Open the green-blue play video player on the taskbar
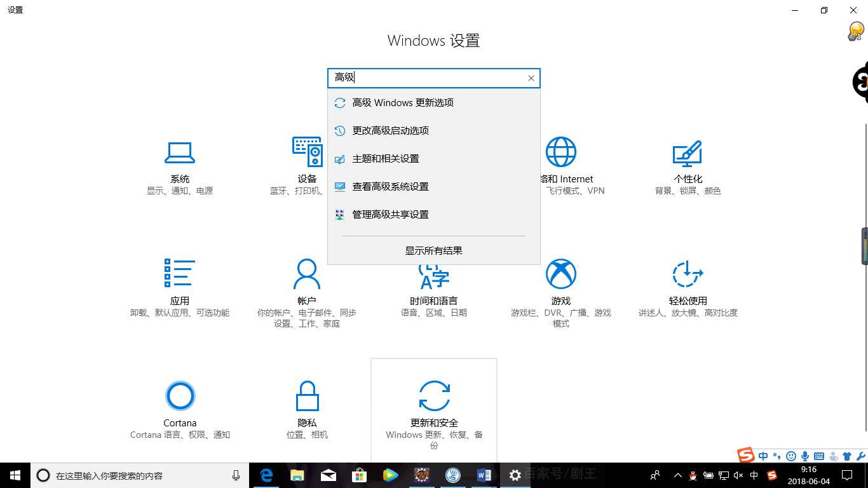 coord(391,475)
